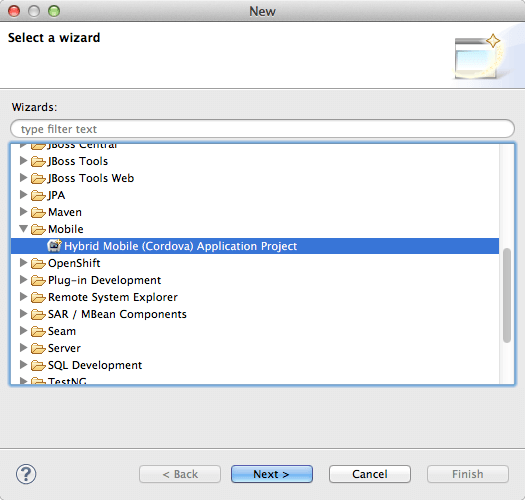Click the Cancel button

pyautogui.click(x=370, y=474)
